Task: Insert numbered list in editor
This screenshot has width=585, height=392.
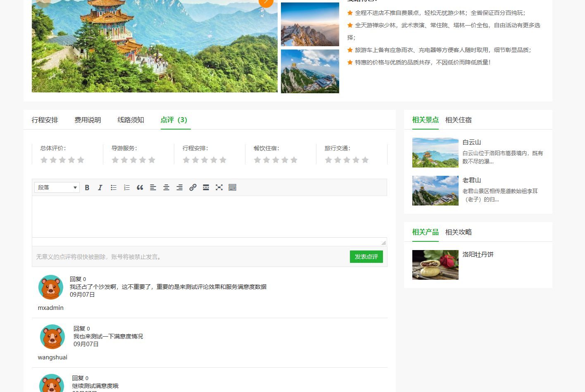Action: (x=127, y=187)
